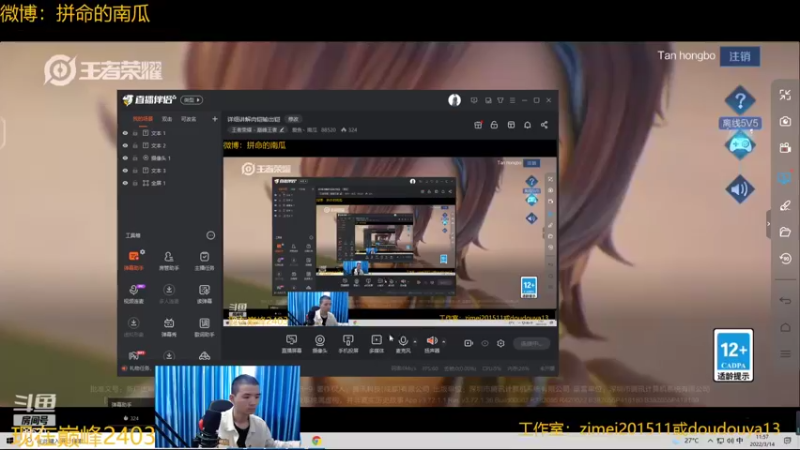The width and height of the screenshot is (800, 450).
Task: Open the 弹幕助手 danmaku assistant tool
Action: pyautogui.click(x=134, y=260)
